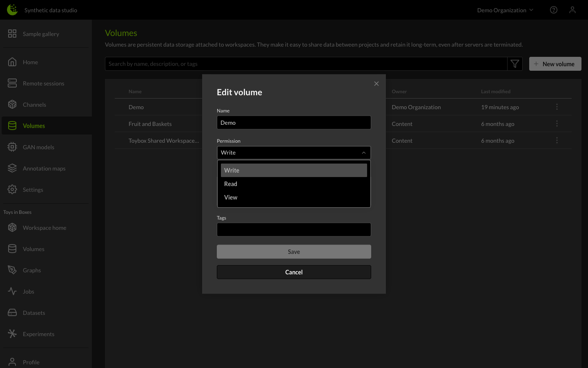Viewport: 588px width, 368px height.
Task: Click the New volume button
Action: (555, 64)
